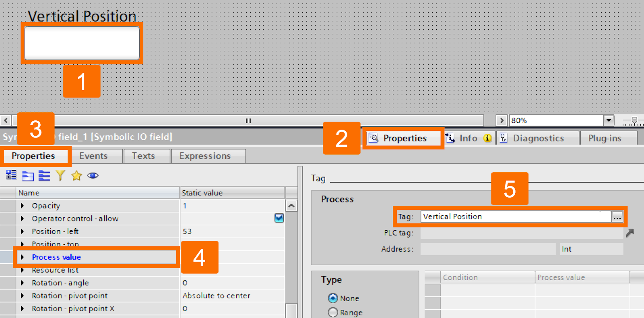Click the scroll right arrow button
The height and width of the screenshot is (318, 644).
tap(502, 120)
